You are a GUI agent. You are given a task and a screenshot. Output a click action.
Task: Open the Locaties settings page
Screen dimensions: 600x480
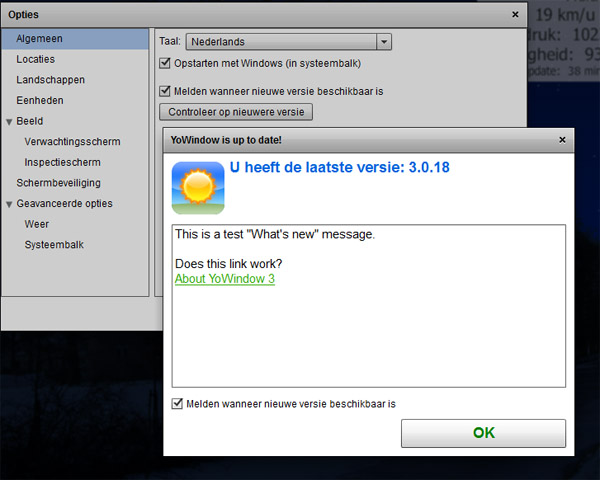[x=36, y=59]
